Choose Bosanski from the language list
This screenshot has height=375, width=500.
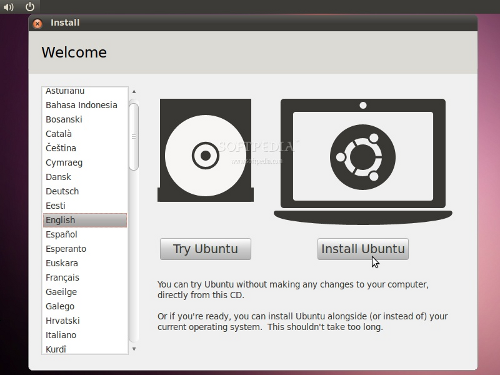[x=85, y=119]
